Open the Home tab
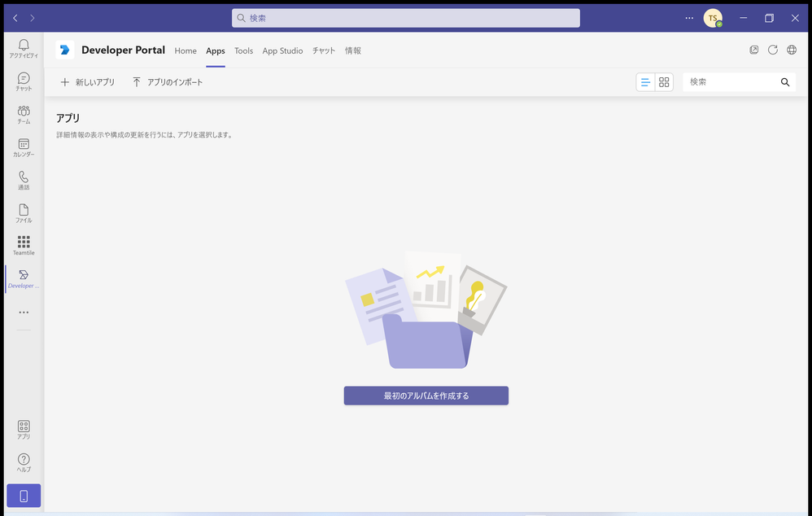Viewport: 812px width, 516px height. point(186,50)
